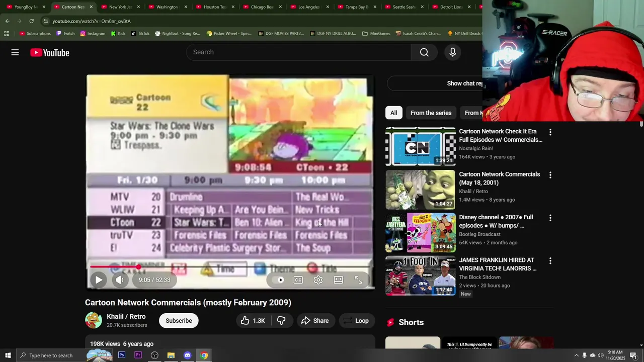Close the Washington tab

click(x=186, y=7)
